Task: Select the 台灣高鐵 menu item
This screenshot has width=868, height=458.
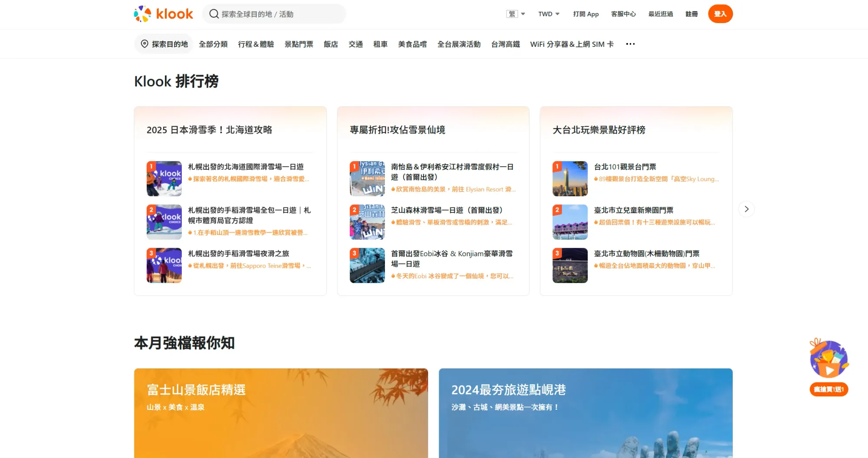Action: [505, 44]
